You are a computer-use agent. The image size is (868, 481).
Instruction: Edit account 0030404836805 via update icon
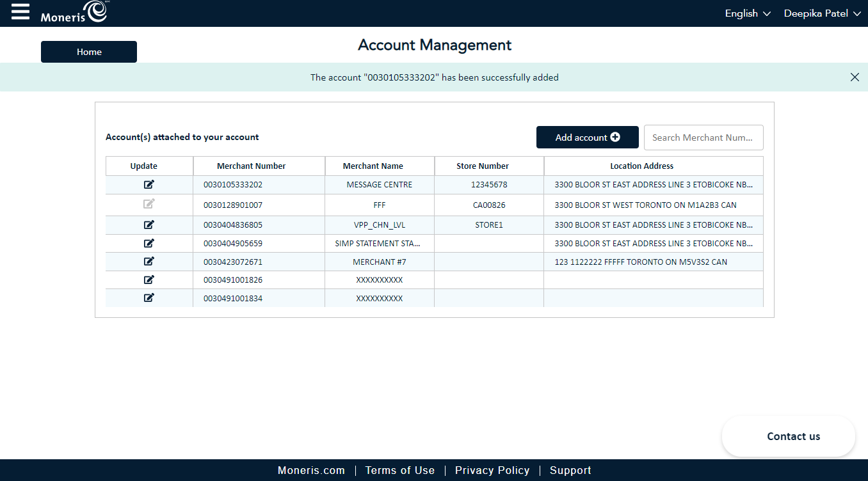(x=149, y=225)
